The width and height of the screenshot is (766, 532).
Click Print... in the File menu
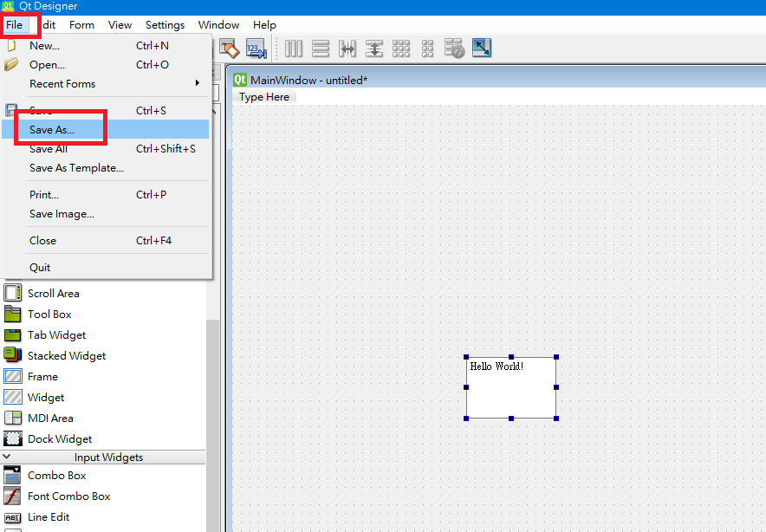(x=44, y=195)
